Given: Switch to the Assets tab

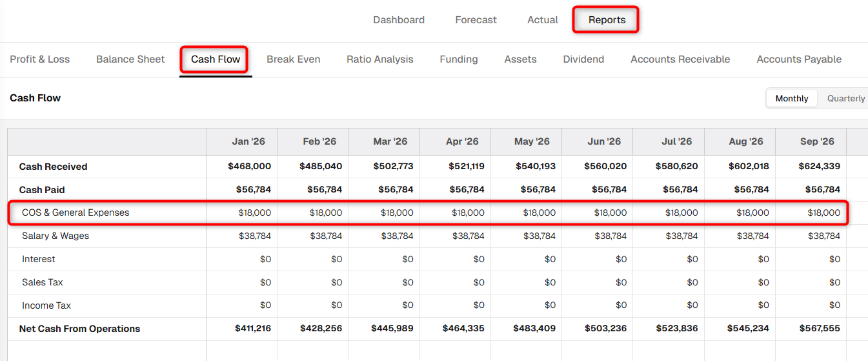Looking at the screenshot, I should coord(520,59).
